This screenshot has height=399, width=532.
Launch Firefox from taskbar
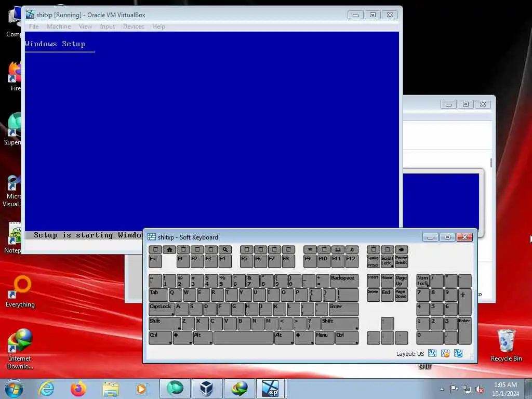[x=78, y=389]
